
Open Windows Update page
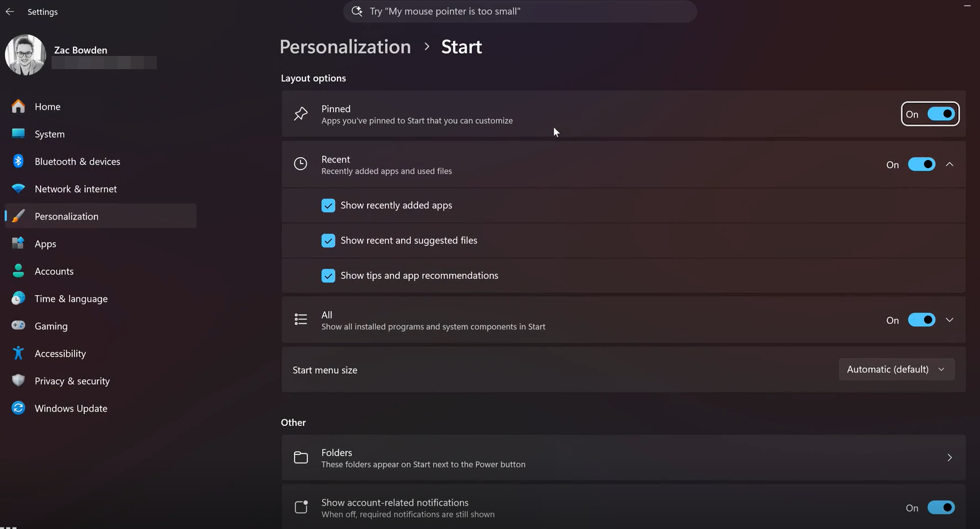(x=100, y=408)
